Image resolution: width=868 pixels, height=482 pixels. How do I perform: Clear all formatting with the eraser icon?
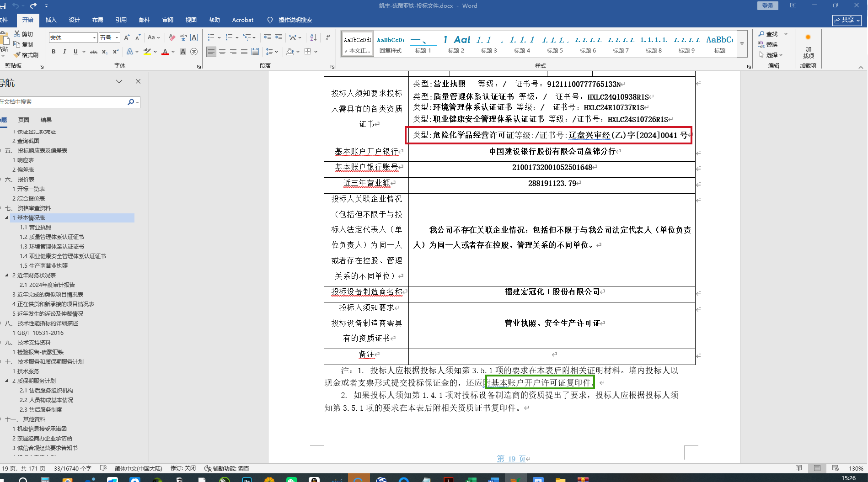(172, 37)
